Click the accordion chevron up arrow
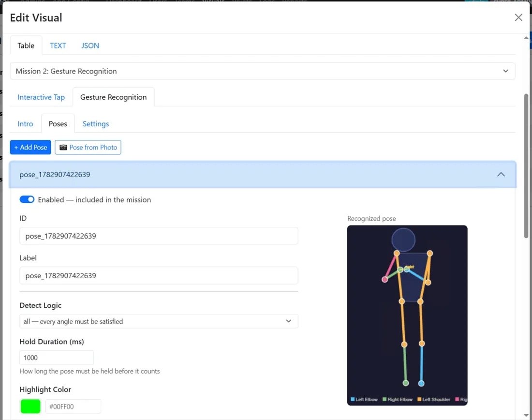Screen dimensions: 532x420 [501, 175]
